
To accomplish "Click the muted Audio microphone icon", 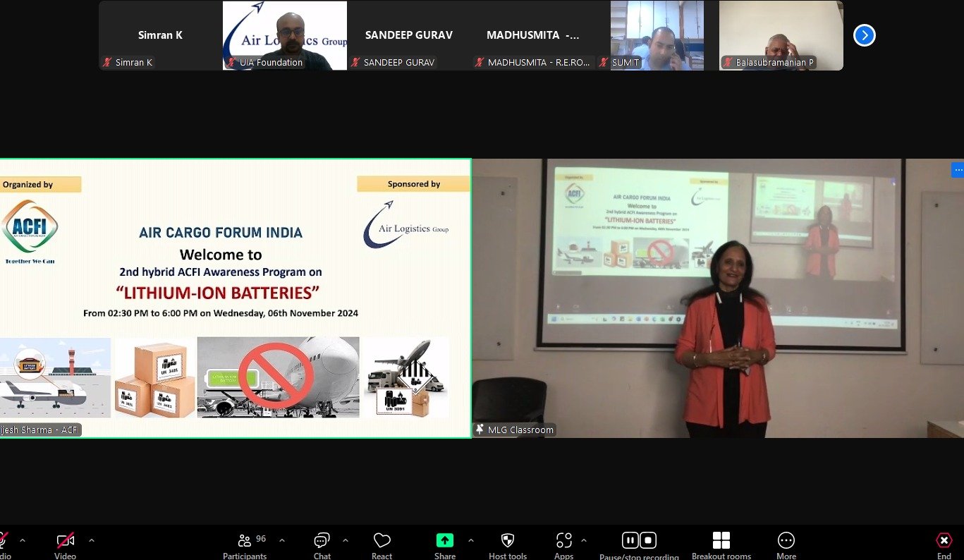I will pyautogui.click(x=3, y=540).
